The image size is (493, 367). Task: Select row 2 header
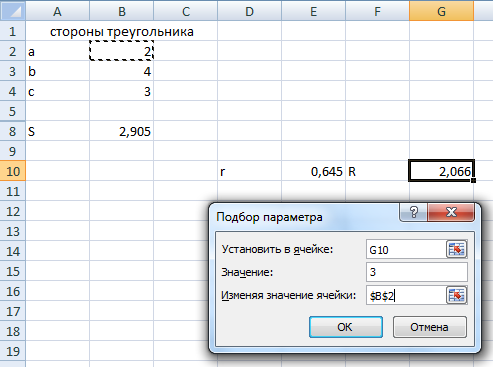coord(13,51)
